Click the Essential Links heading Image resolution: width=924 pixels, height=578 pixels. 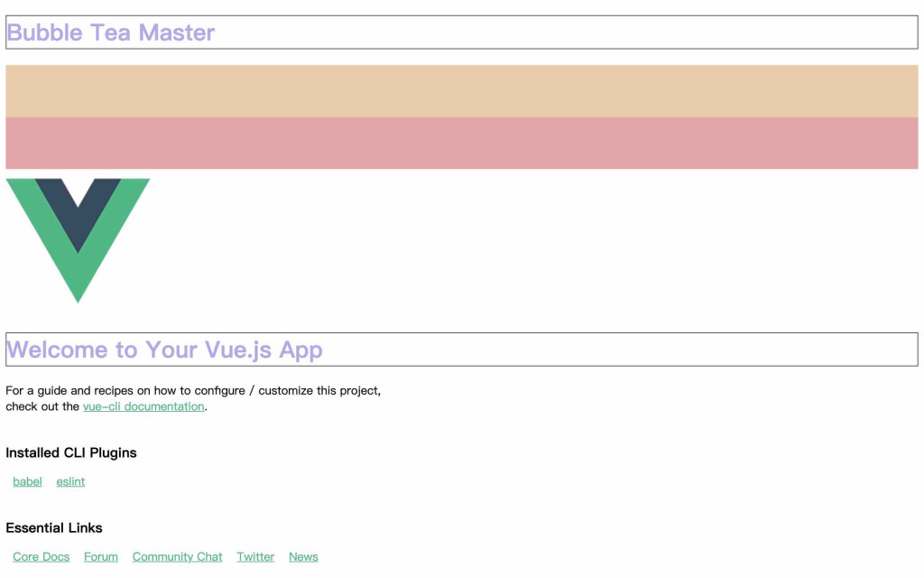pyautogui.click(x=54, y=527)
